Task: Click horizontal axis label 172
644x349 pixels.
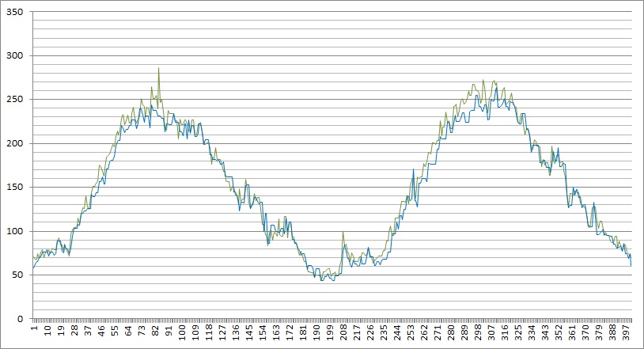Action: (x=290, y=333)
